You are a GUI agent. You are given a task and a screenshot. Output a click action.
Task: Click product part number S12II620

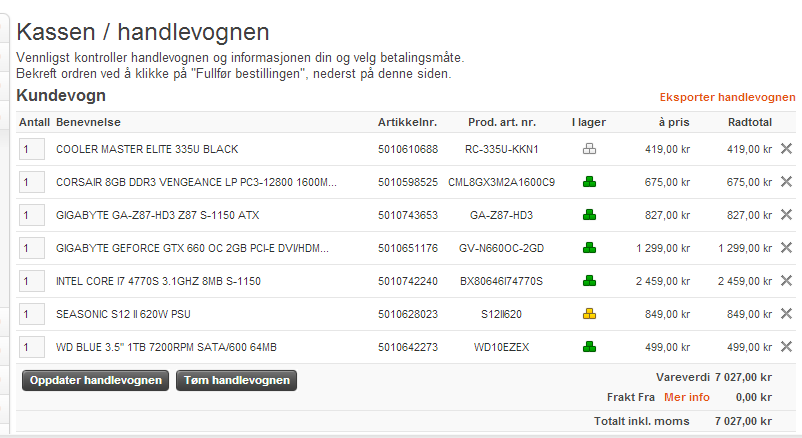click(501, 314)
